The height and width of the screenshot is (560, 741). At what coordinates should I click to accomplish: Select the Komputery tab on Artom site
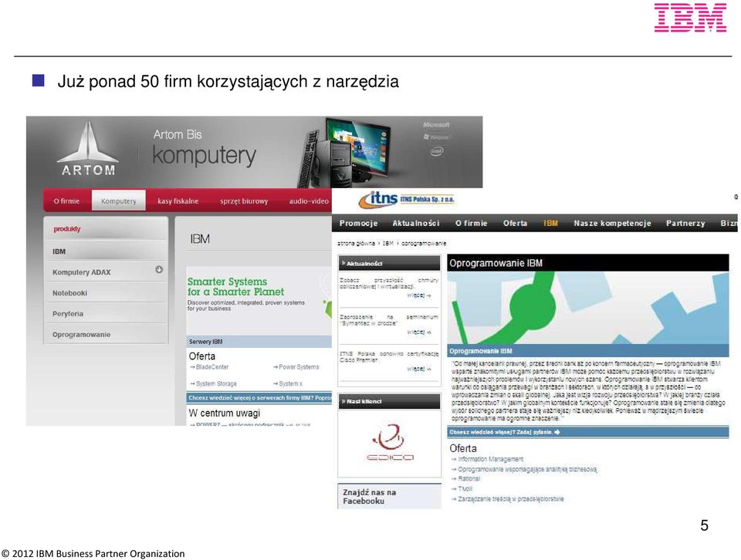[119, 201]
